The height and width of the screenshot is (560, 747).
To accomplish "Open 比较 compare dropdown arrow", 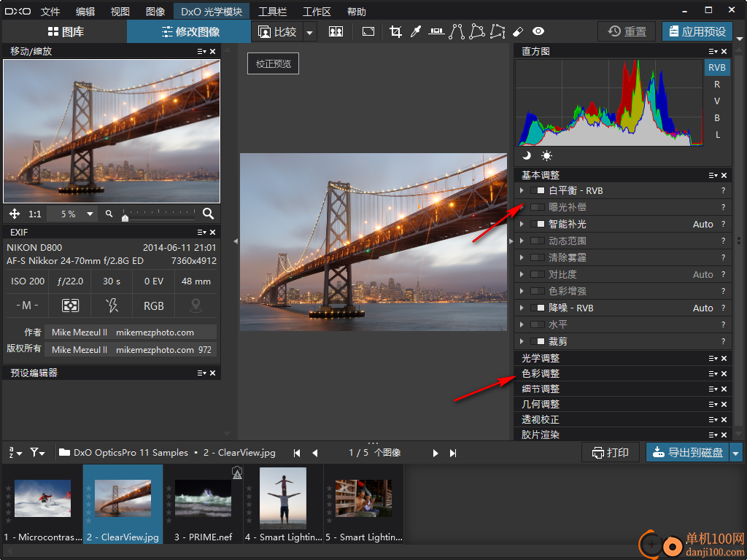I will coord(309,32).
